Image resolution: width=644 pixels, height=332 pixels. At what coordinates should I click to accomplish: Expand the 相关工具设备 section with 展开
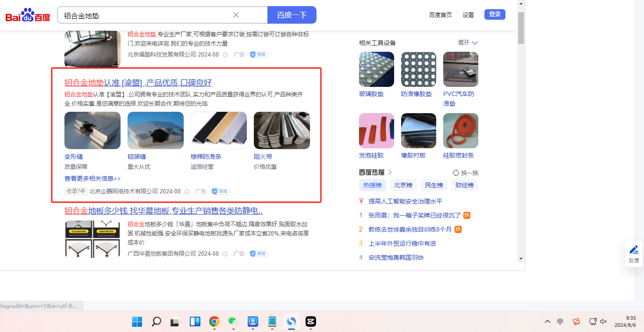[468, 43]
